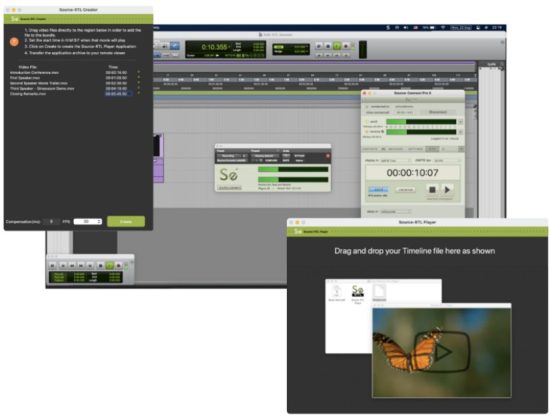550x415 pixels.
Task: Click the orange icon beside the Creator instructions
Action: point(14,42)
